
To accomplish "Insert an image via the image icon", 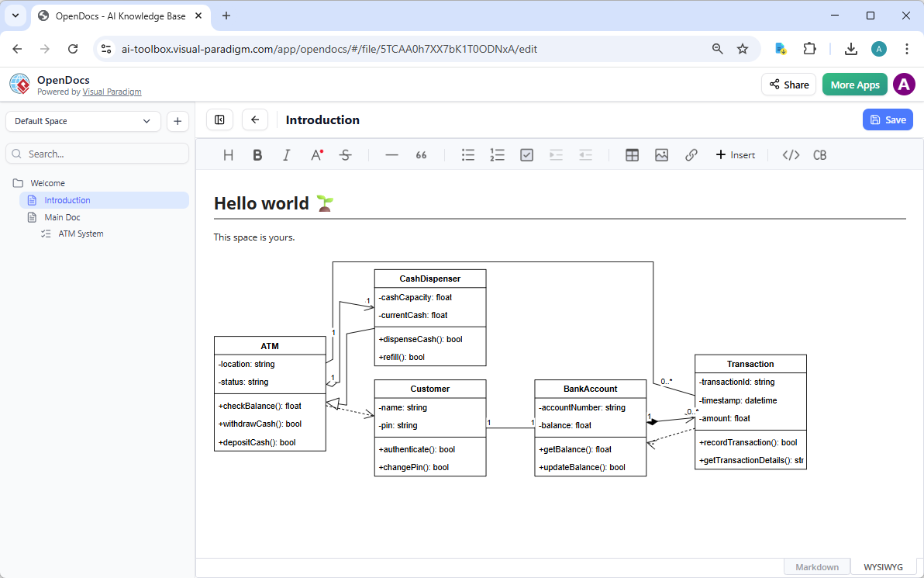I will 661,154.
